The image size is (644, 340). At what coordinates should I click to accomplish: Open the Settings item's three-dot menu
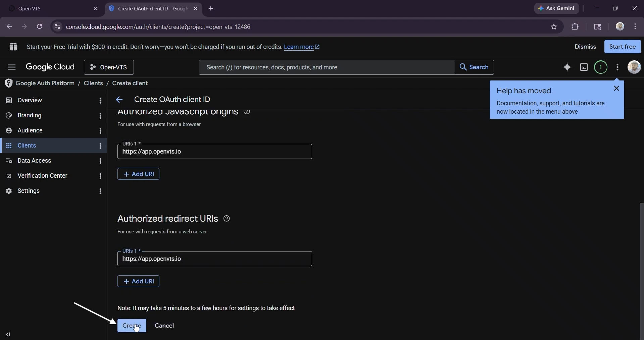(x=100, y=191)
